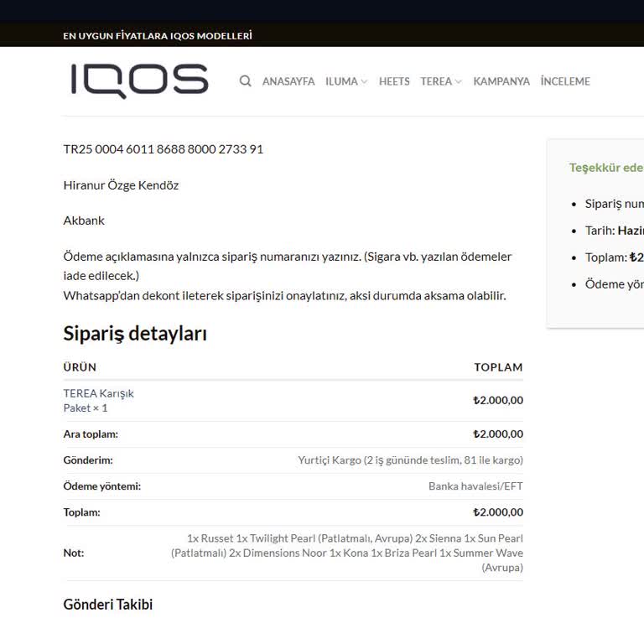Go to the ANASAYFA menu item
644x644 pixels.
(288, 81)
